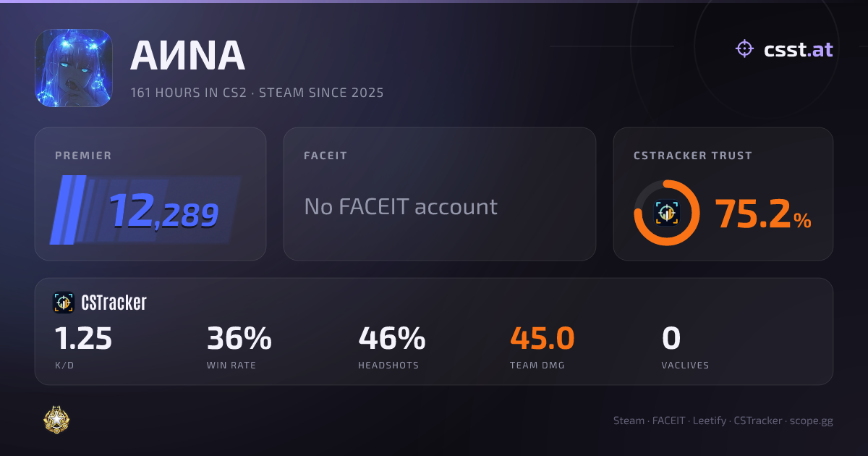The image size is (868, 456).
Task: Click the gold medal badge icon
Action: point(56,419)
